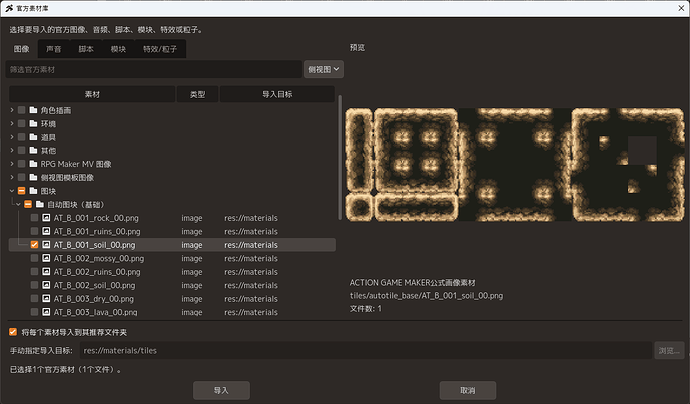Click the folder icon of 自动图块（基础）
This screenshot has height=404, width=690.
click(x=40, y=204)
